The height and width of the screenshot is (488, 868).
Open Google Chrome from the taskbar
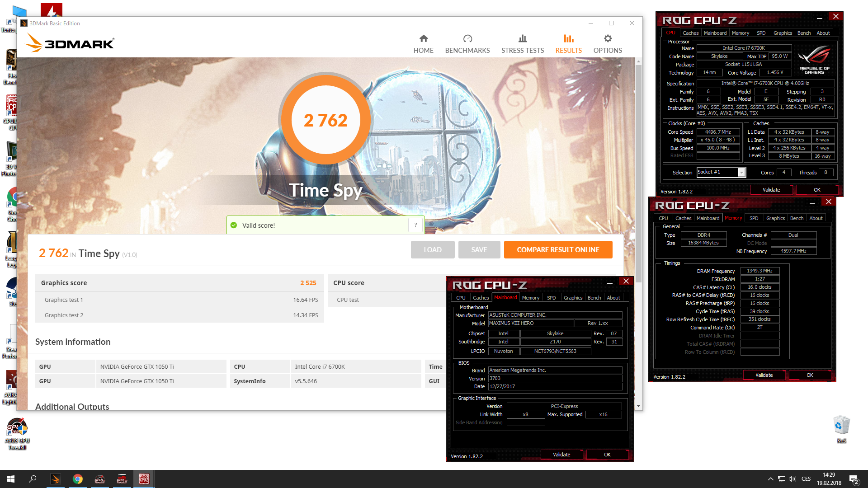(x=78, y=479)
